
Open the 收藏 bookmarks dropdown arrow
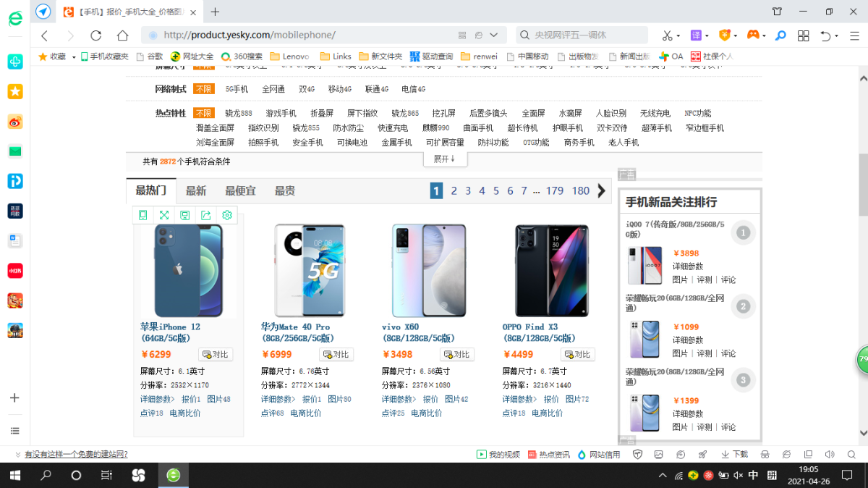click(x=74, y=56)
